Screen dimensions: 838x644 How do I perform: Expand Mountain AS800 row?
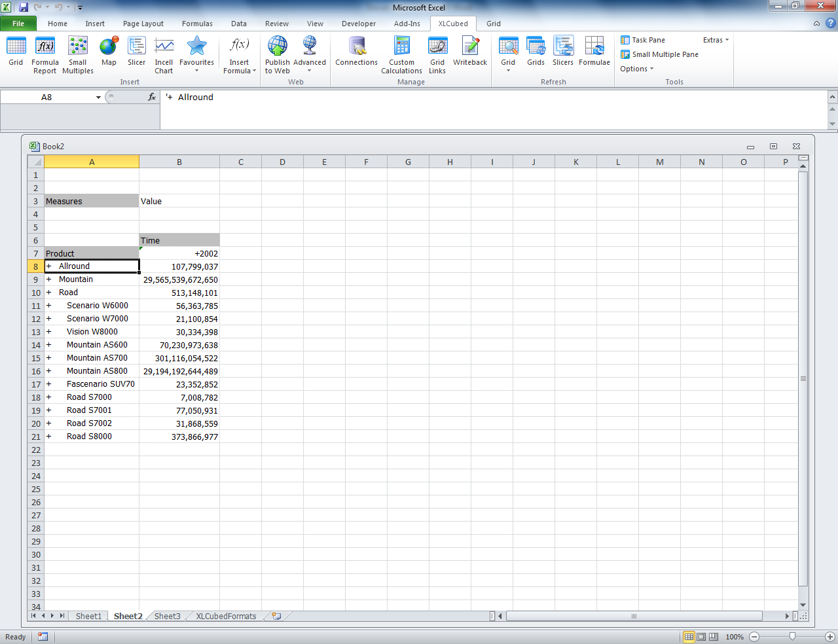48,371
